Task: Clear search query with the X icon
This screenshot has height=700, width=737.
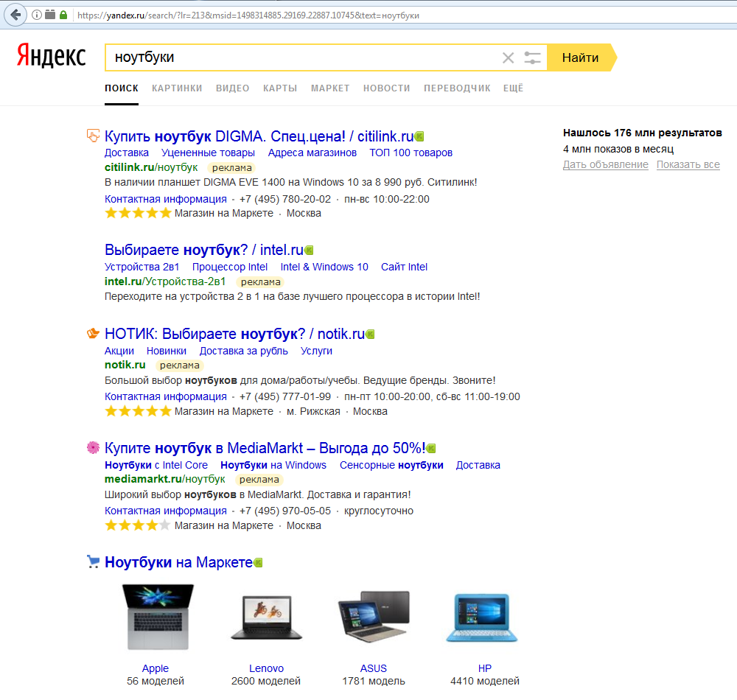Action: coord(508,57)
